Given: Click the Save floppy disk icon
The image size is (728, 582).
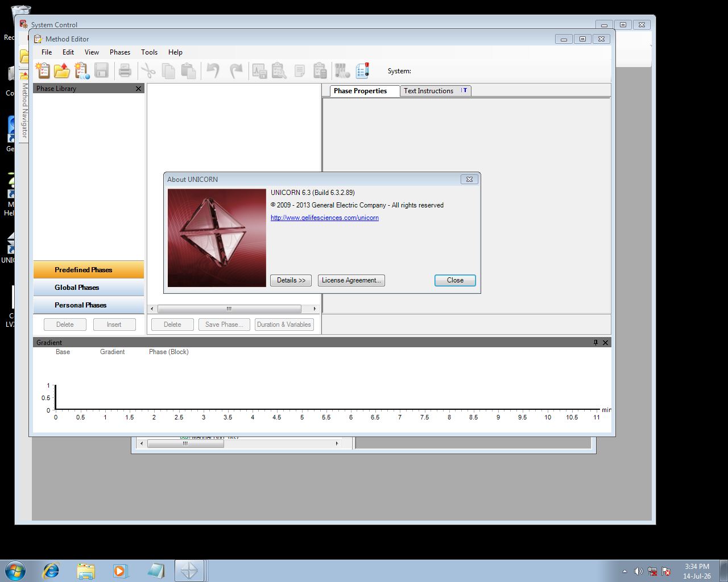Looking at the screenshot, I should pyautogui.click(x=101, y=70).
